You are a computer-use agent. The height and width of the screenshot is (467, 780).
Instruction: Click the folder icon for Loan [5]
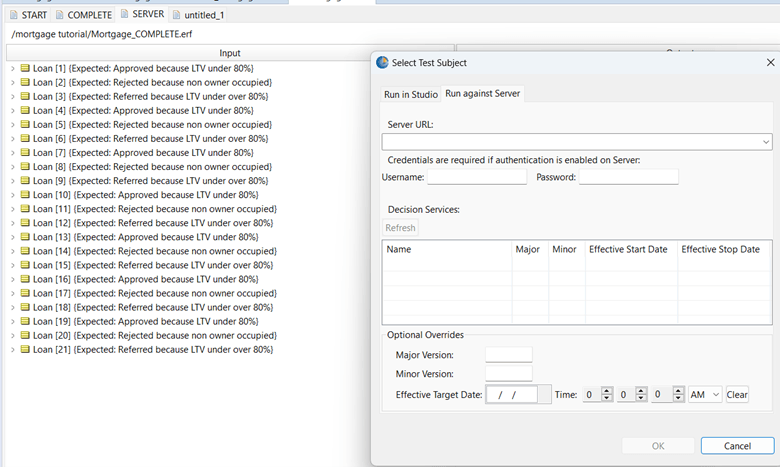[x=25, y=124]
